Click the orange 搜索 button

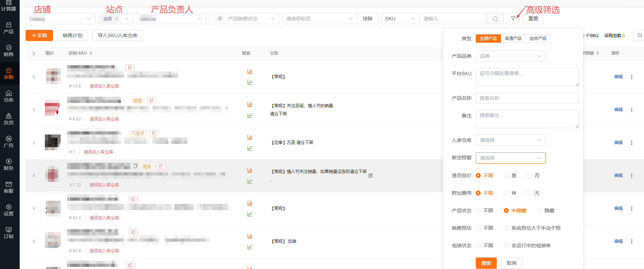point(486,263)
